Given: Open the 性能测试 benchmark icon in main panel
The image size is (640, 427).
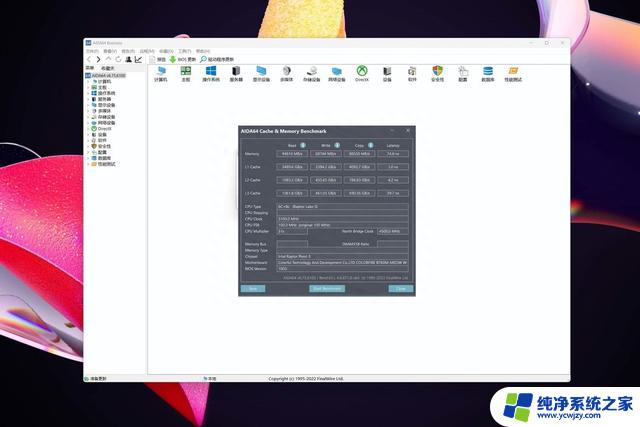Looking at the screenshot, I should point(513,74).
